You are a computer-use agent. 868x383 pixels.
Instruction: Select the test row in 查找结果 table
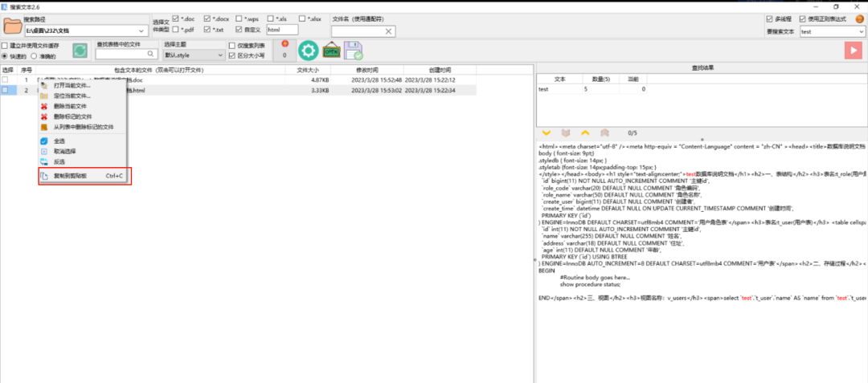(x=592, y=89)
